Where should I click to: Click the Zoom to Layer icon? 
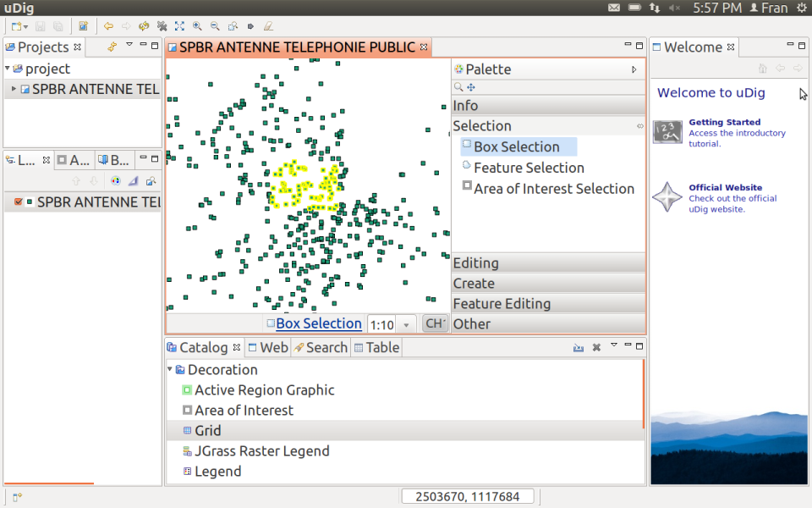pyautogui.click(x=151, y=181)
